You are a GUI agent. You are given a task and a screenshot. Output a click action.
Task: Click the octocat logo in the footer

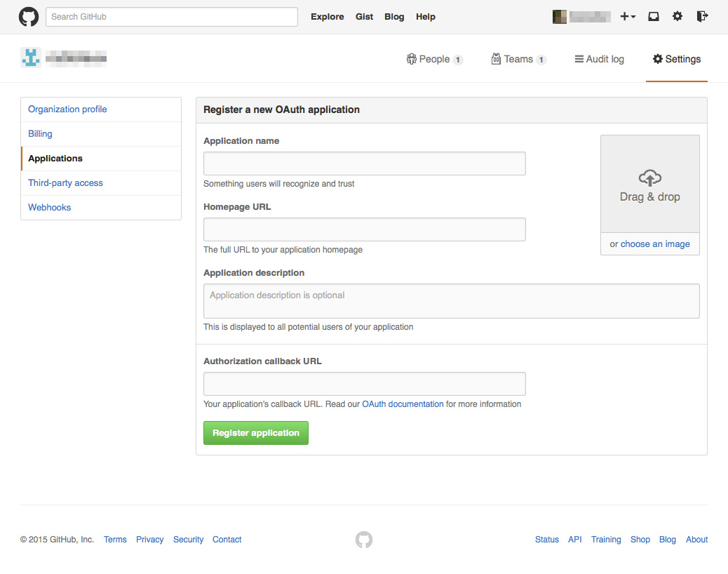pos(363,539)
